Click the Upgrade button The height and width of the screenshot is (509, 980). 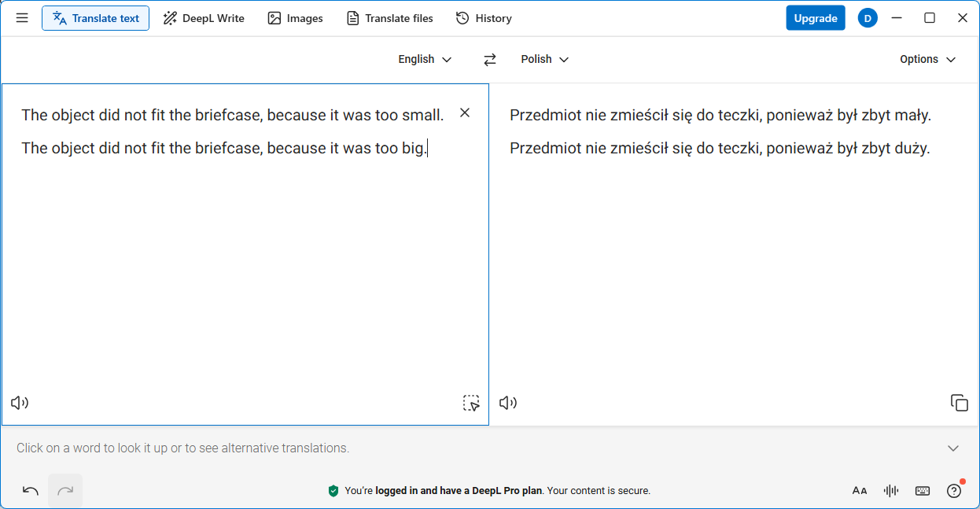[815, 18]
